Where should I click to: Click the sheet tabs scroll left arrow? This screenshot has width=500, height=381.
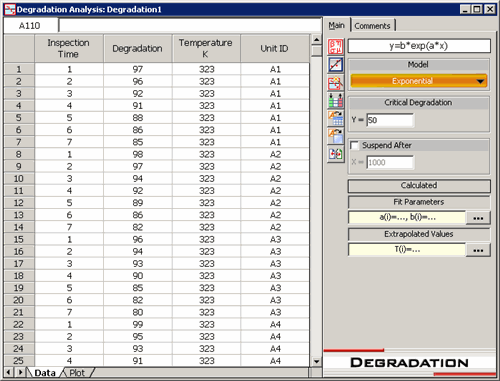point(9,372)
